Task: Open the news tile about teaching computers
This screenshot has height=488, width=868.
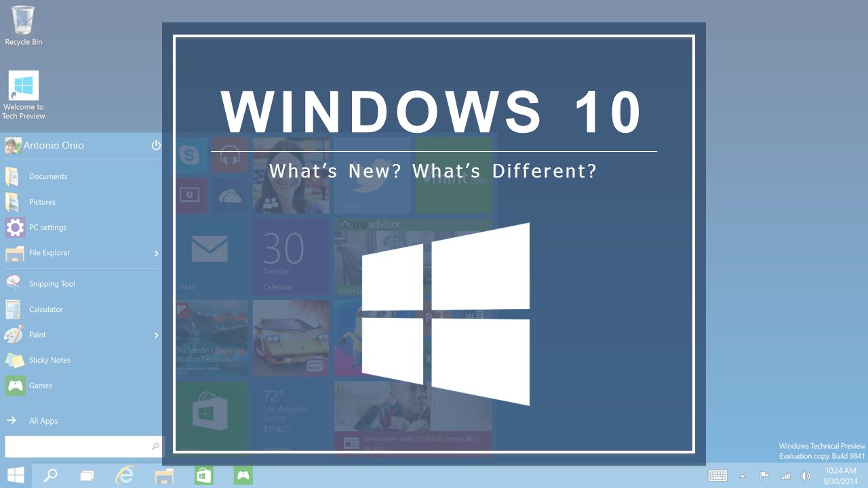Action: 413,418
